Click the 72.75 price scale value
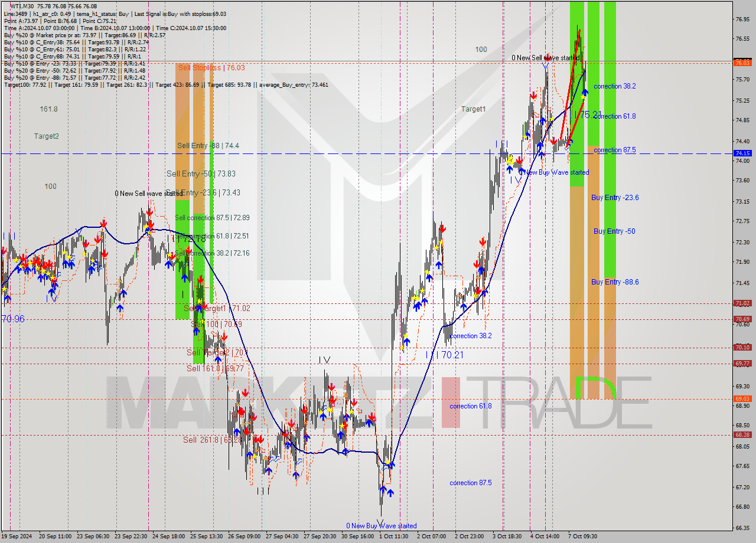Viewport: 756px width, 543px height. coord(743,221)
